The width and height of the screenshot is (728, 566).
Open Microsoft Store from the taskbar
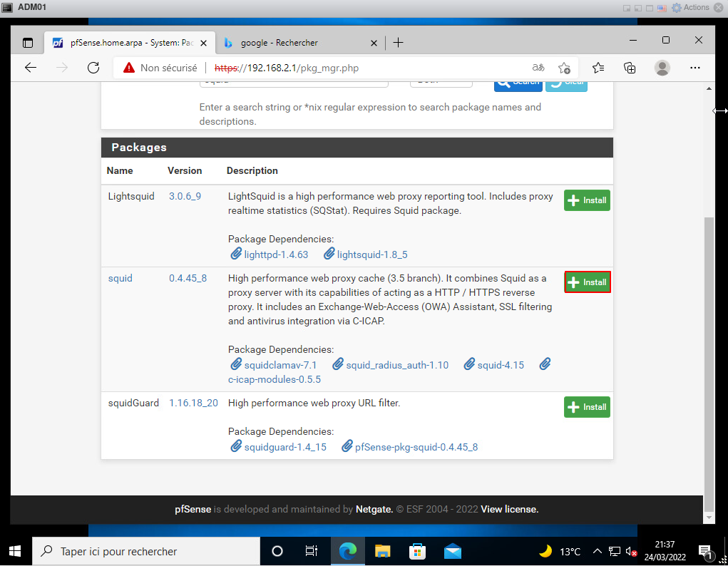click(x=417, y=551)
